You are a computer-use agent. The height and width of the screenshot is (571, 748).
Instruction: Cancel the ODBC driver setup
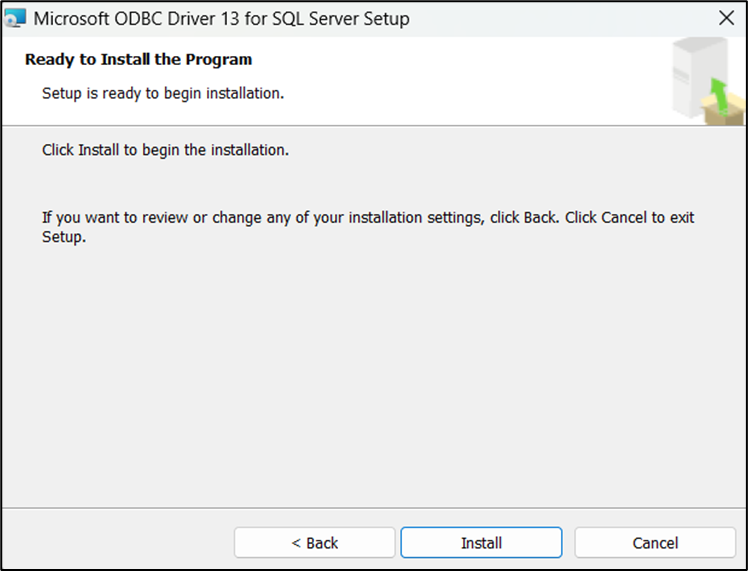point(655,543)
